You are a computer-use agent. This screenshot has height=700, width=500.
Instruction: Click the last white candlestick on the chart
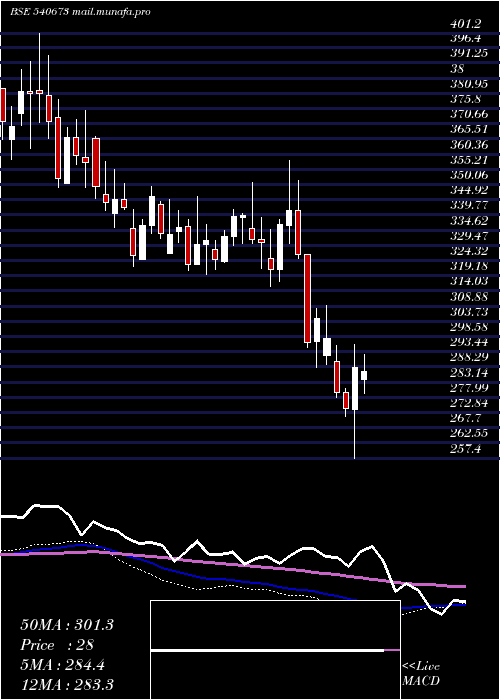[x=364, y=375]
